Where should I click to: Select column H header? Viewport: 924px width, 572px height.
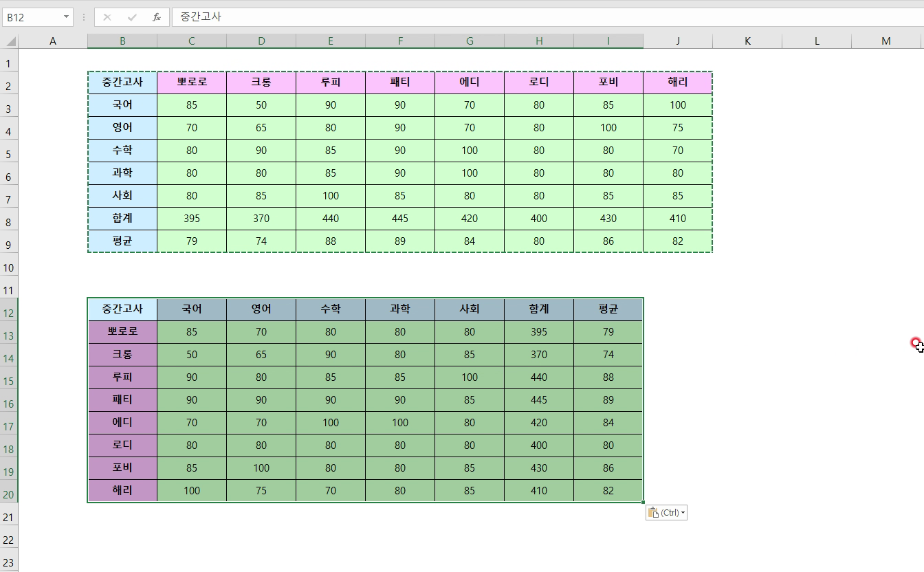tap(539, 41)
